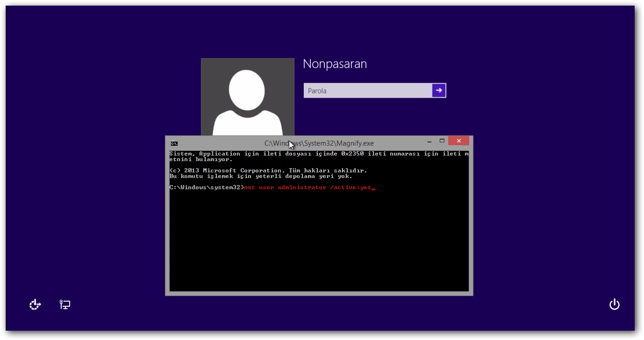
Task: Open the command prompt system menu icon
Action: click(x=174, y=143)
